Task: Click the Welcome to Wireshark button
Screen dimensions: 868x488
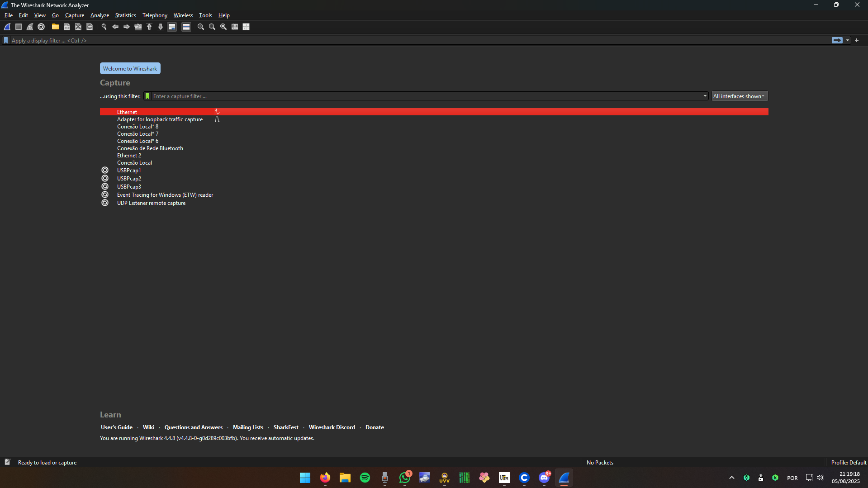Action: point(130,69)
